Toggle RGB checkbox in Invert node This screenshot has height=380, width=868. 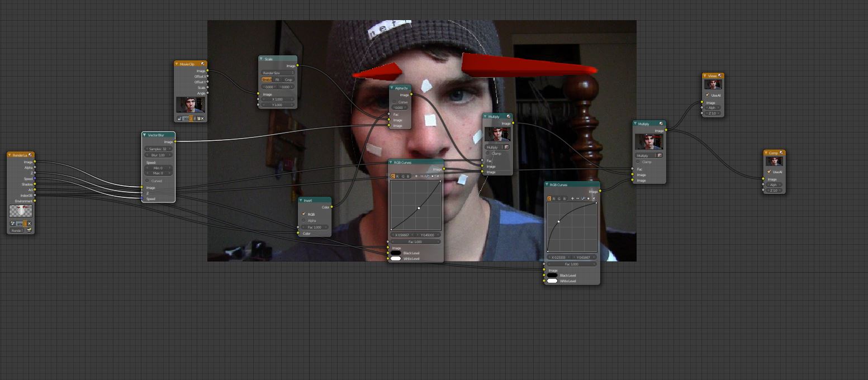[x=303, y=214]
